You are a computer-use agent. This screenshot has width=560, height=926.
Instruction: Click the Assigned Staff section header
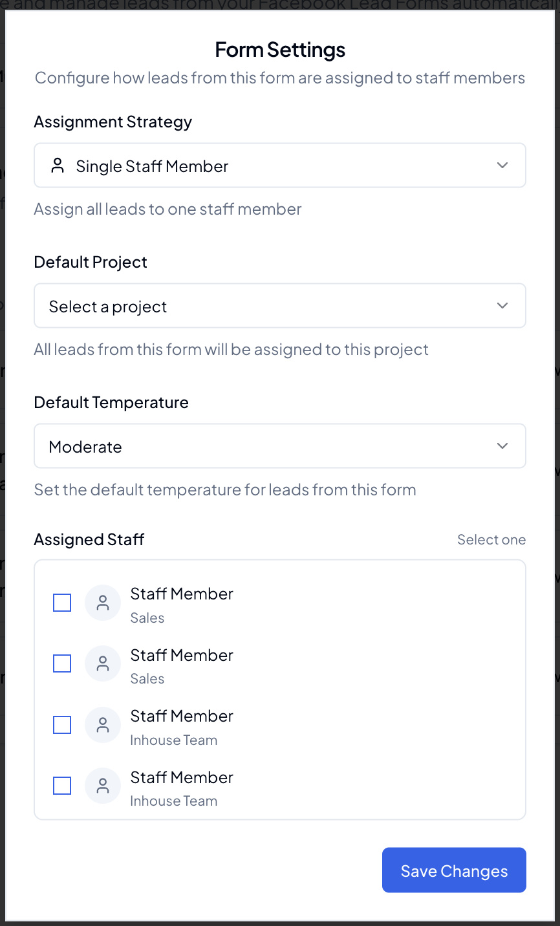pos(89,539)
